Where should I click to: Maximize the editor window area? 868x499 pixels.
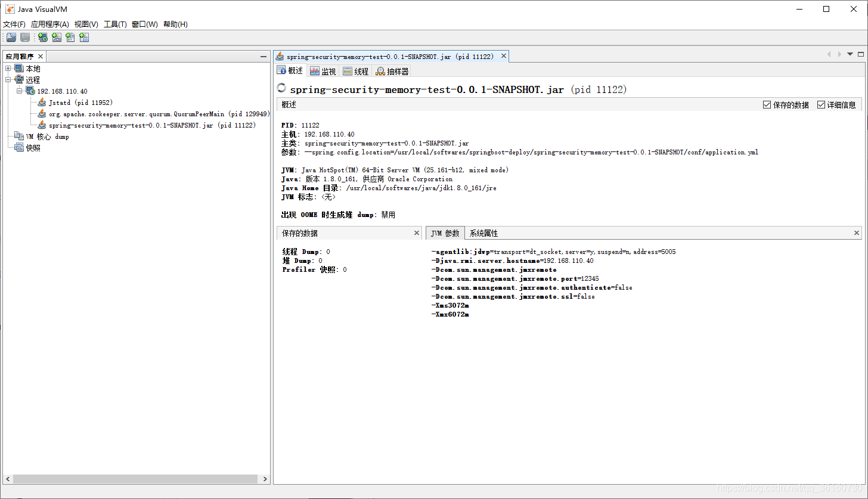click(860, 54)
